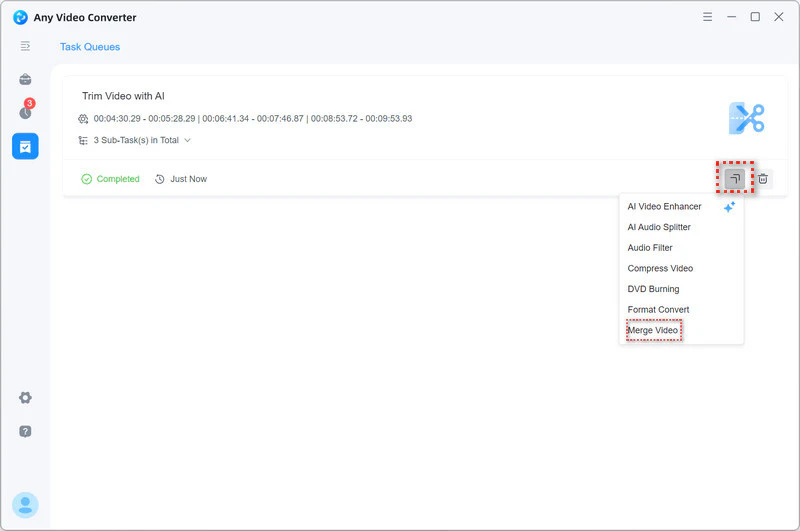
Task: Click the send-to-tool arrow button
Action: click(735, 179)
